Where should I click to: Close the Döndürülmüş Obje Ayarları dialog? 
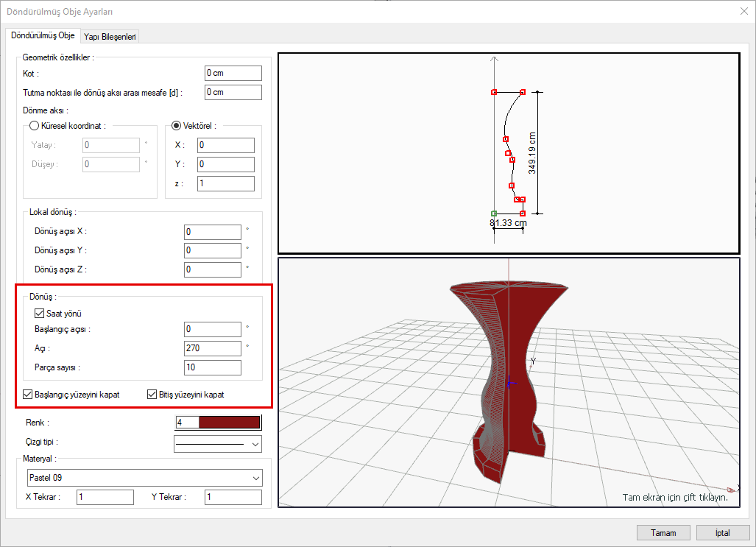(743, 11)
